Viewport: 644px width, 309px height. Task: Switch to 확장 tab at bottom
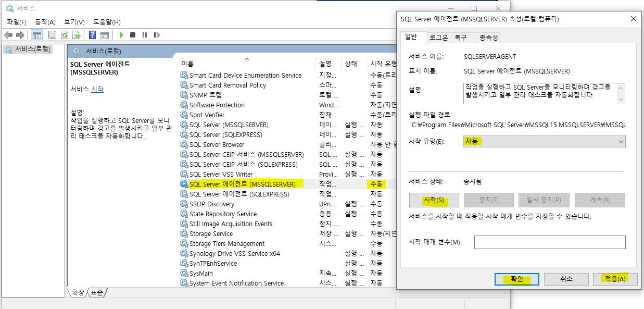(x=78, y=292)
